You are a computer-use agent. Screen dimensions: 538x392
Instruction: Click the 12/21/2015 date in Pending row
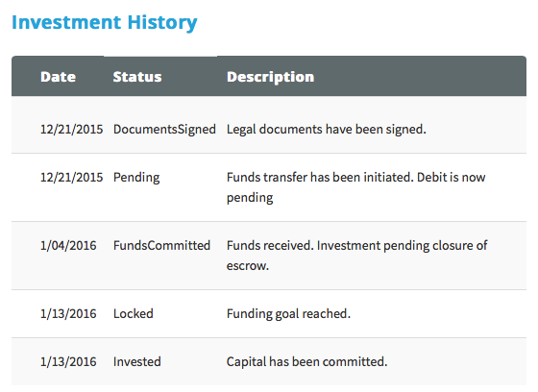72,178
